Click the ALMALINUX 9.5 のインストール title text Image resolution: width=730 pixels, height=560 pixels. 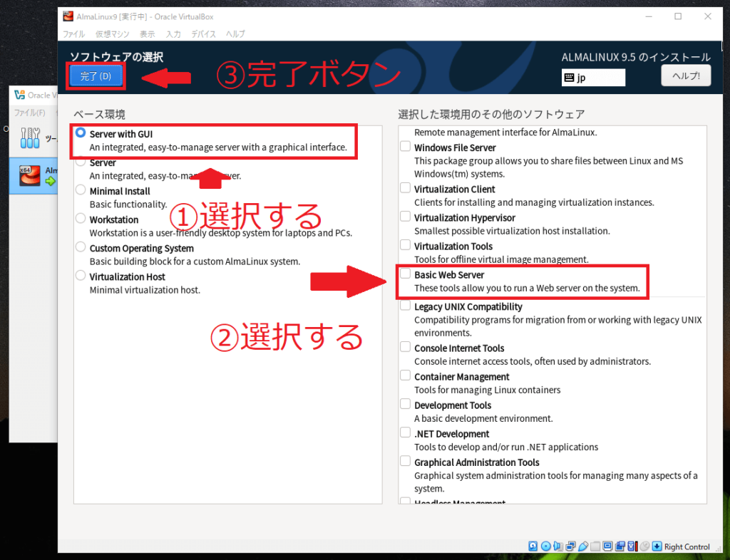click(x=636, y=57)
